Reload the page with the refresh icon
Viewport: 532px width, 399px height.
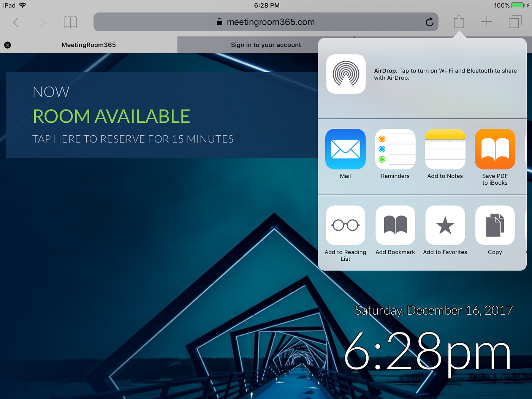click(429, 22)
